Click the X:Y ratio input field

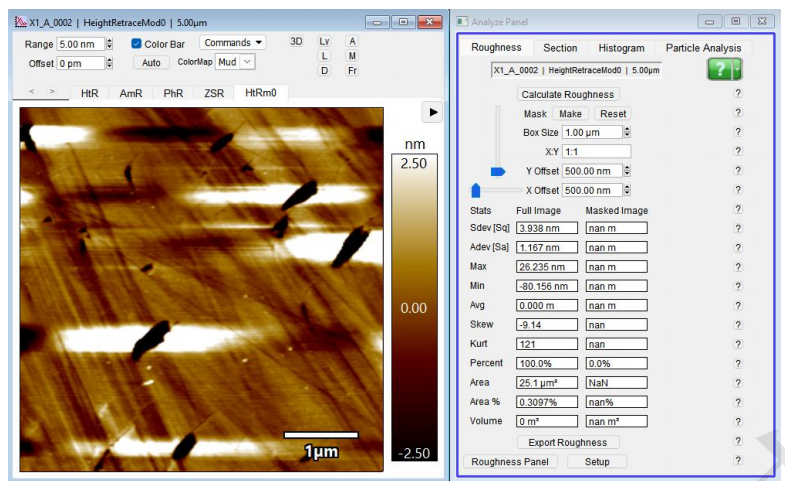596,151
